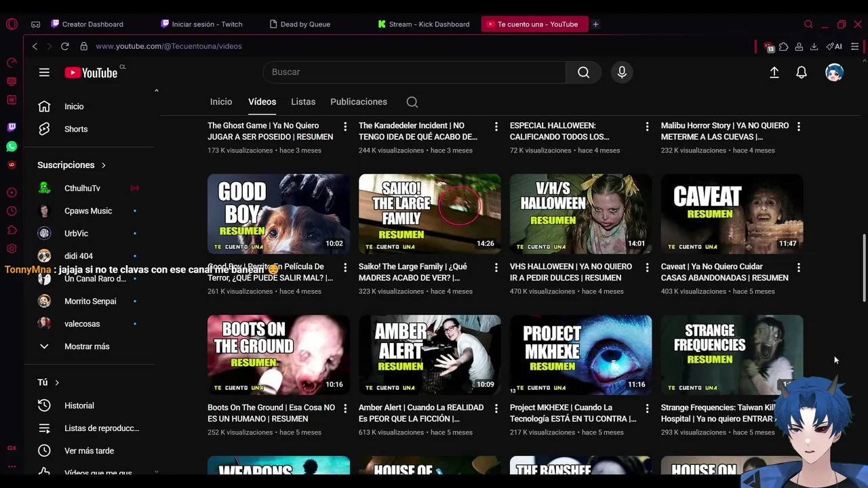Search within the channel using magnifier icon
This screenshot has width=868, height=488.
pyautogui.click(x=412, y=102)
